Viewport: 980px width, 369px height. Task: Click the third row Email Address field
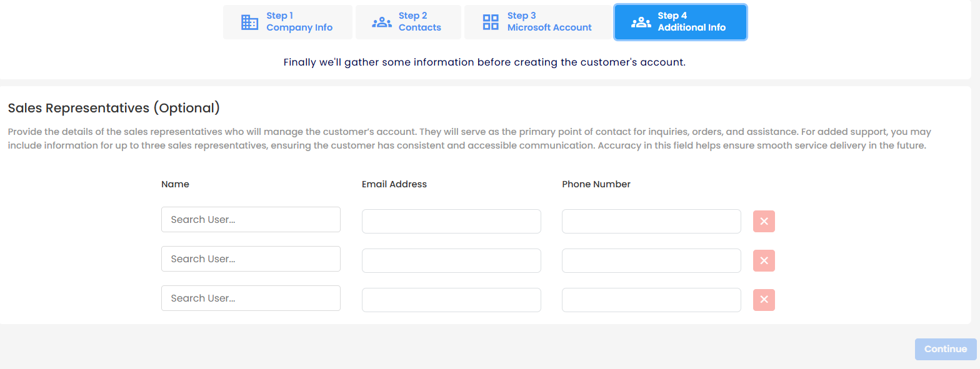pyautogui.click(x=451, y=300)
